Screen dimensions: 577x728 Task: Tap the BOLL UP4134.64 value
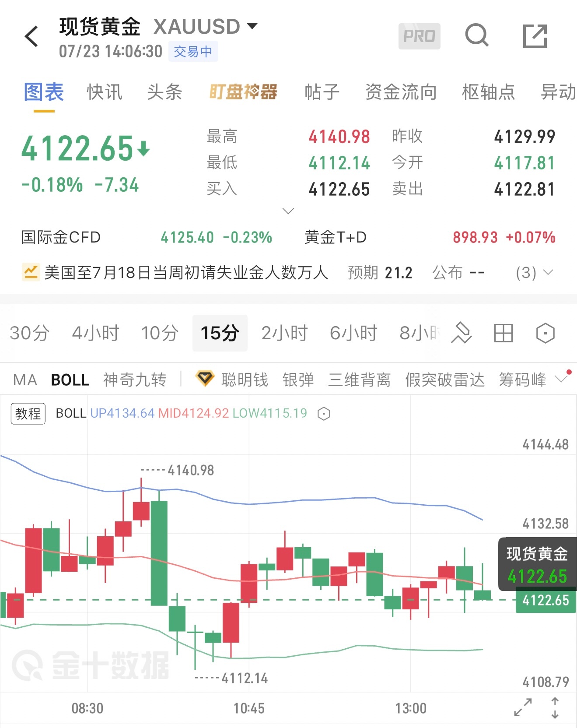click(122, 413)
